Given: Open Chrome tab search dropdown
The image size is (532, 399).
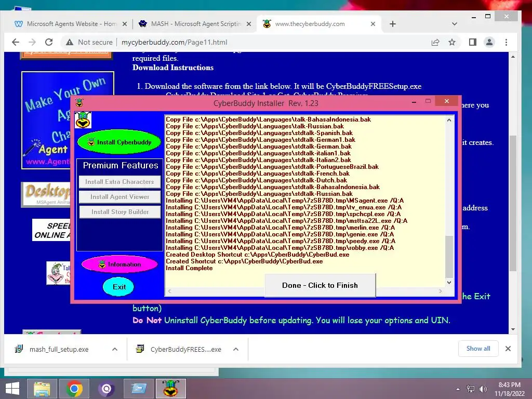Looking at the screenshot, I should click(454, 24).
